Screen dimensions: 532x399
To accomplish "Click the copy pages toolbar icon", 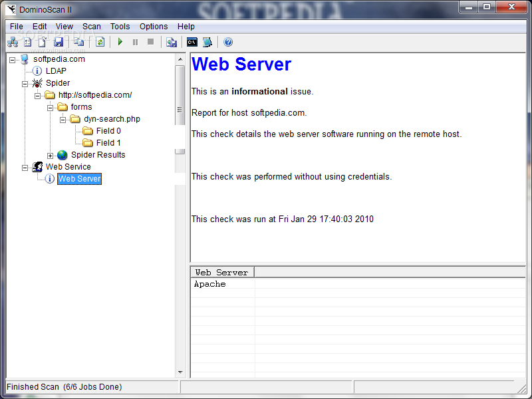I will [78, 42].
